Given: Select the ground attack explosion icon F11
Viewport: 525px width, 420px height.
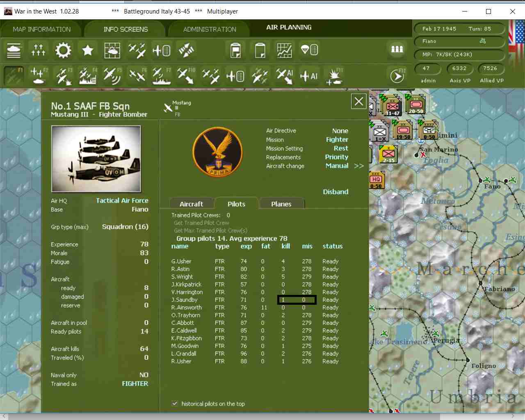Looking at the screenshot, I should click(x=334, y=76).
